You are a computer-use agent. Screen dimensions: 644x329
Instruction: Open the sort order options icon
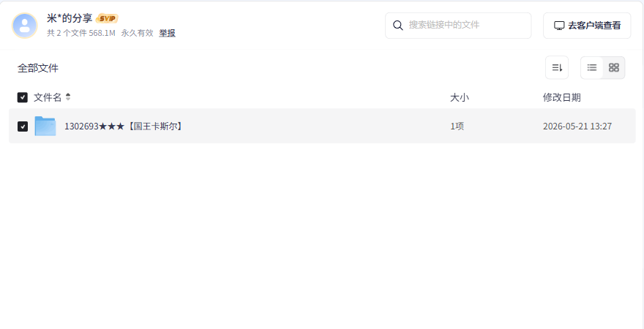coord(557,68)
